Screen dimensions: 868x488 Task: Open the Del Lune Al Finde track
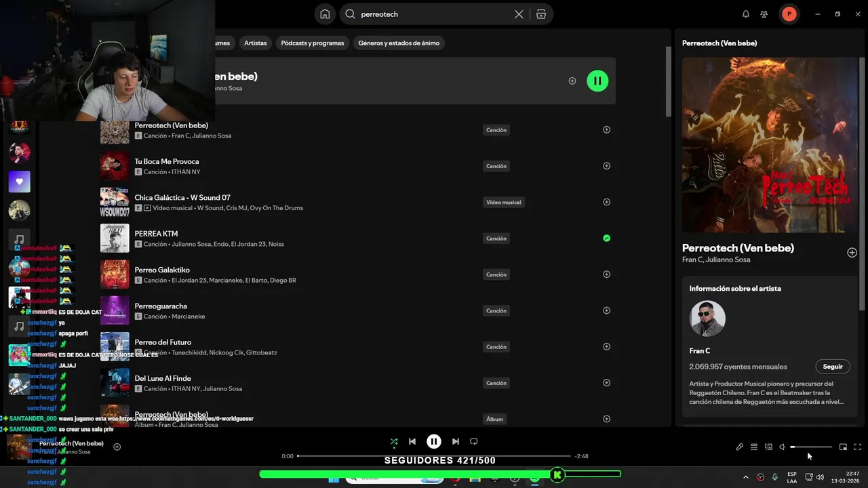[x=163, y=378]
